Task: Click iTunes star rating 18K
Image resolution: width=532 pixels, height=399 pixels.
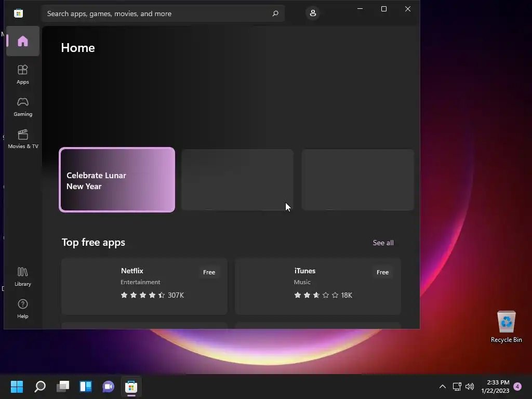Action: point(323,295)
